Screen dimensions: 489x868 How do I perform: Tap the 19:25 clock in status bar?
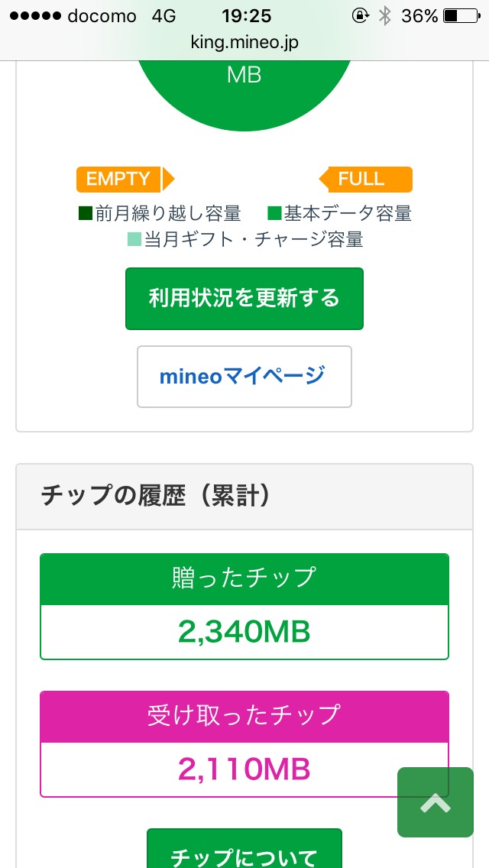point(247,16)
